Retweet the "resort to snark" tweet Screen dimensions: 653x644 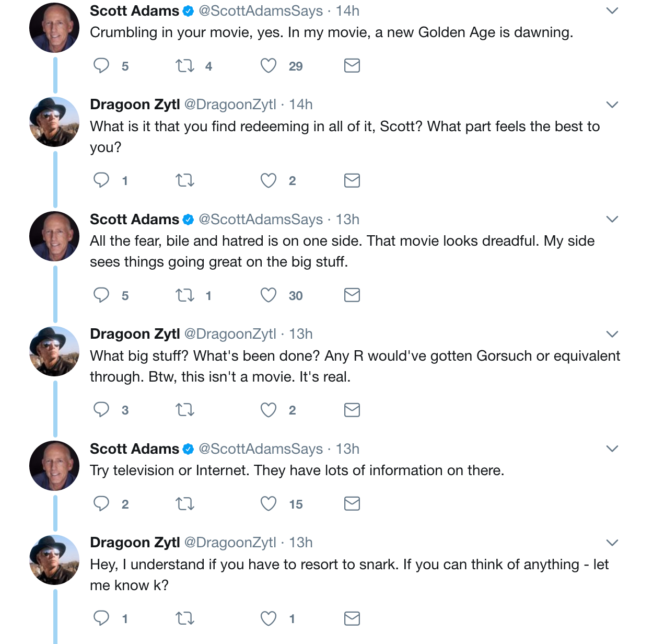pos(185,618)
